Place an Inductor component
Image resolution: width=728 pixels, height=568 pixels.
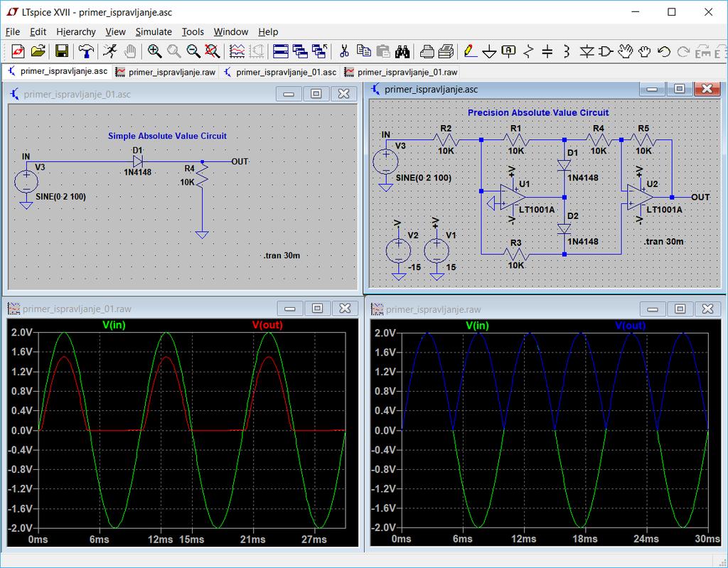567,51
